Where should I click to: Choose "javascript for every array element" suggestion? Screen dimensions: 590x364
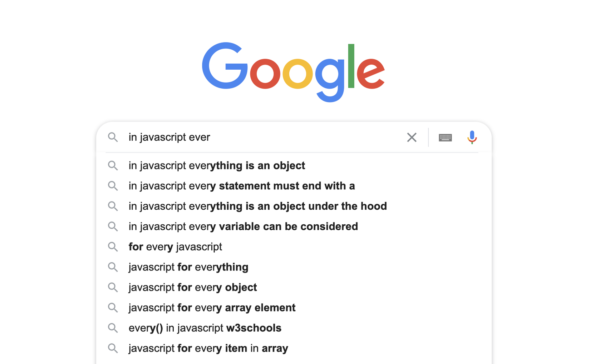coord(212,308)
